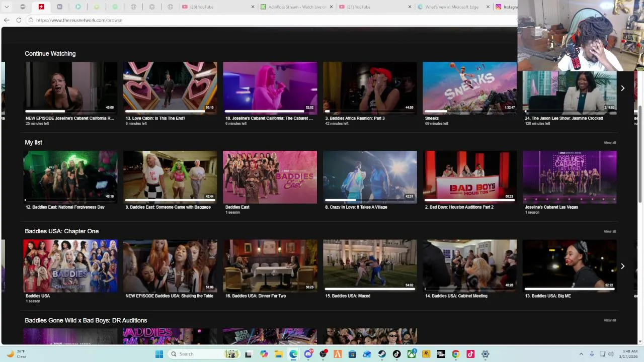Open Copilot icon on the taskbar
The width and height of the screenshot is (644, 362).
point(264,354)
